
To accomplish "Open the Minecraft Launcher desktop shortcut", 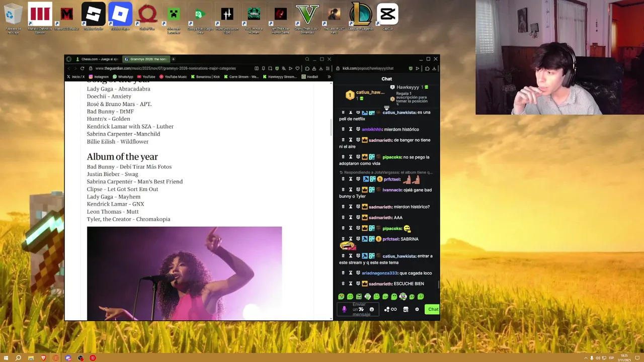I will [x=174, y=18].
